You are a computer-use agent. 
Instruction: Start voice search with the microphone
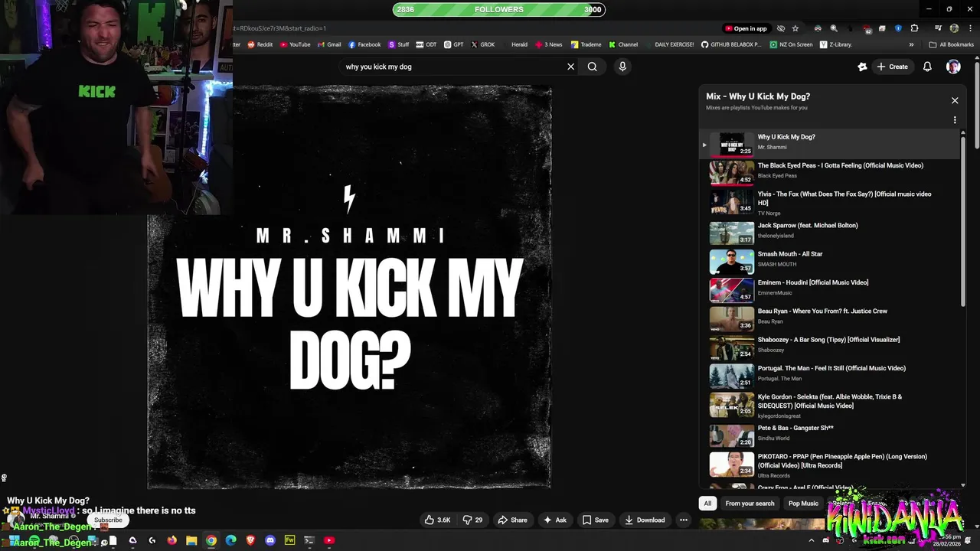tap(622, 67)
